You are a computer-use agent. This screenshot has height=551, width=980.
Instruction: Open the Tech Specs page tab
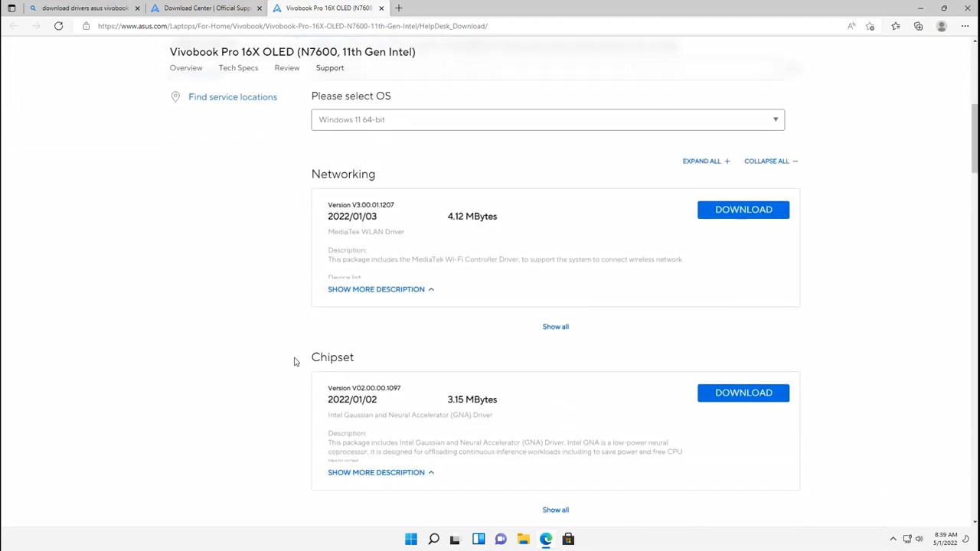pos(238,68)
